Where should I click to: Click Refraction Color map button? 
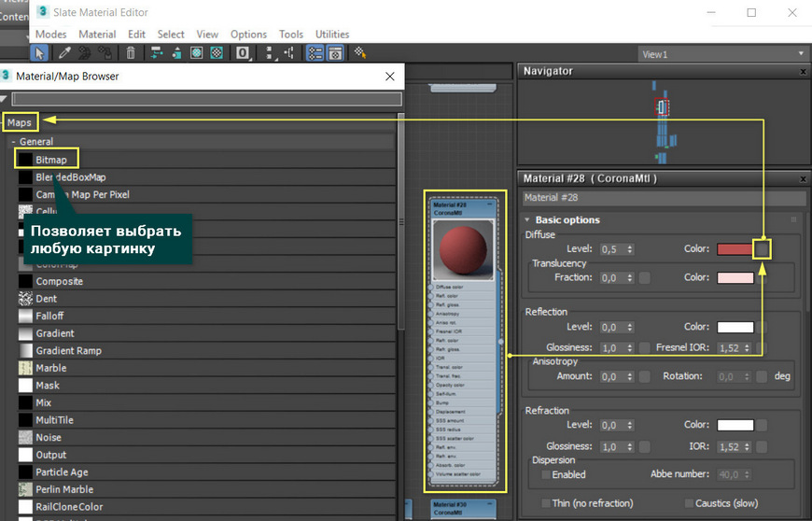point(762,425)
